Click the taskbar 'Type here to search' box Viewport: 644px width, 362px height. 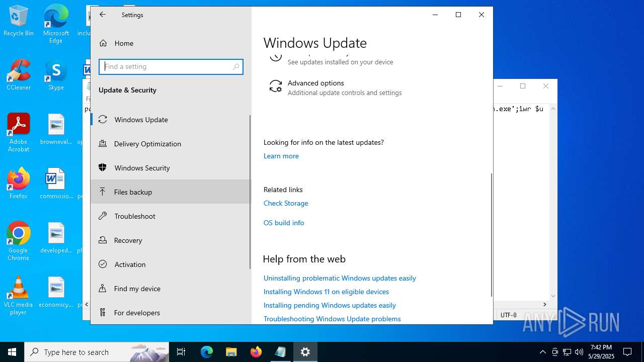coord(97,352)
